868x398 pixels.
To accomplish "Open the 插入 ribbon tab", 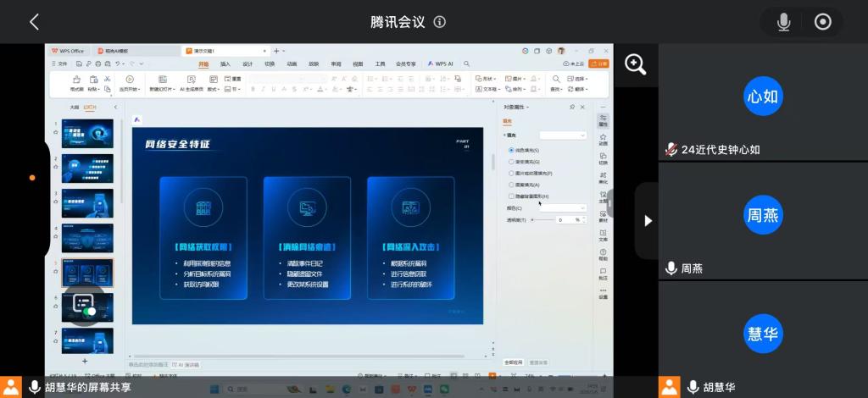I will 225,64.
